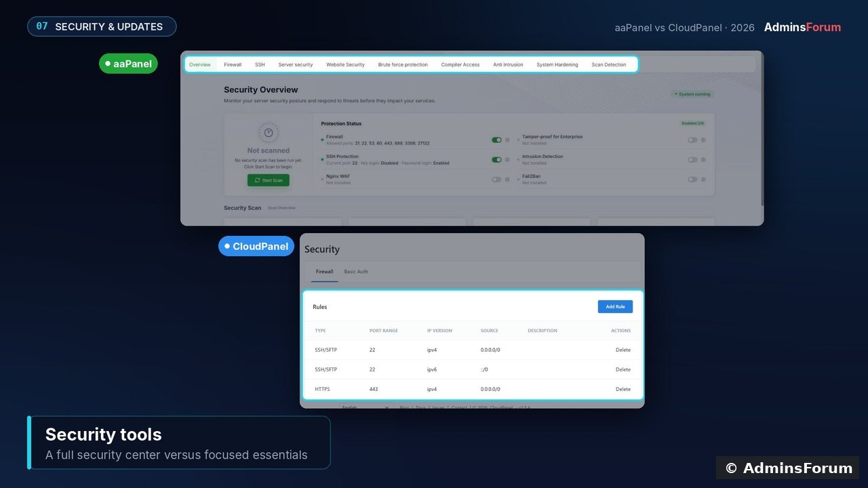The image size is (868, 488).
Task: Switch to the SSH tab
Action: tap(260, 64)
